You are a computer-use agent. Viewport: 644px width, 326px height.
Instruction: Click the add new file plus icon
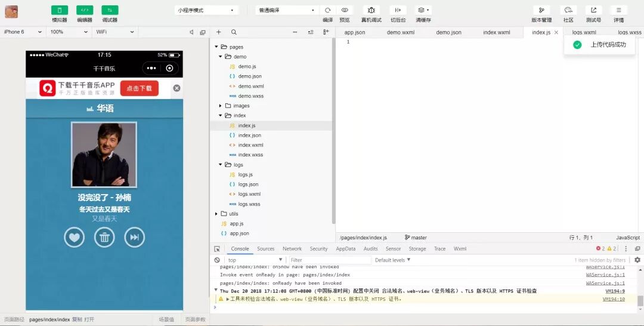(218, 32)
